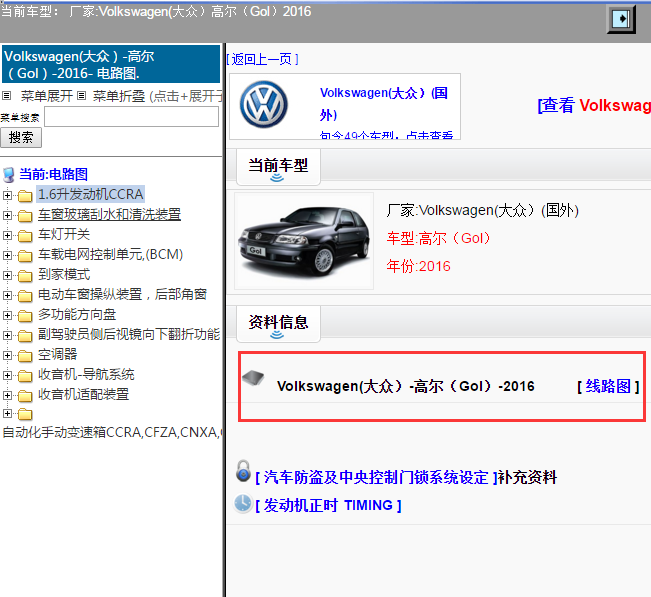Click folder icon of 到家模式
This screenshot has height=597, width=651.
(25, 276)
